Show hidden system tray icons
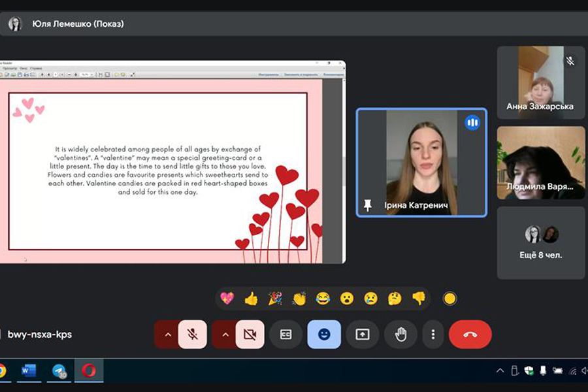This screenshot has height=392, width=588. tap(500, 371)
